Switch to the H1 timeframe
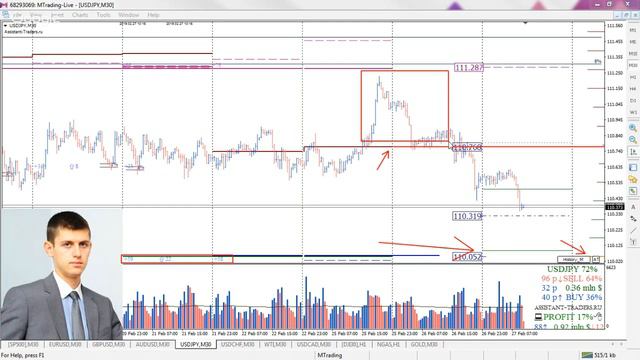This screenshot has width=640, height=360. pos(633,77)
